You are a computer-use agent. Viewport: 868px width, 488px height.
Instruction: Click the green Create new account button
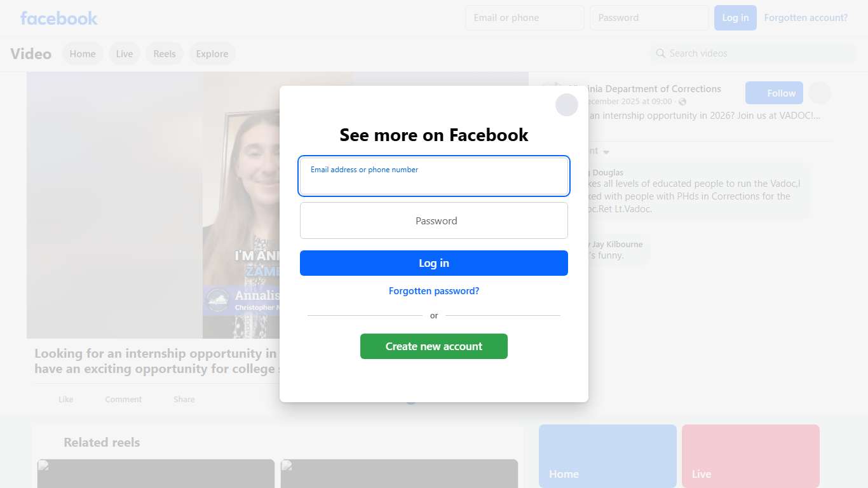tap(433, 346)
